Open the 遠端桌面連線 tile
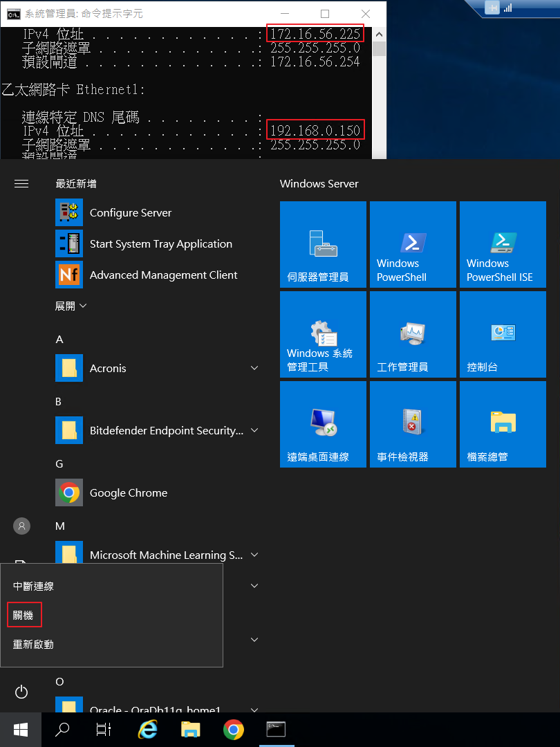The width and height of the screenshot is (560, 747). point(323,425)
